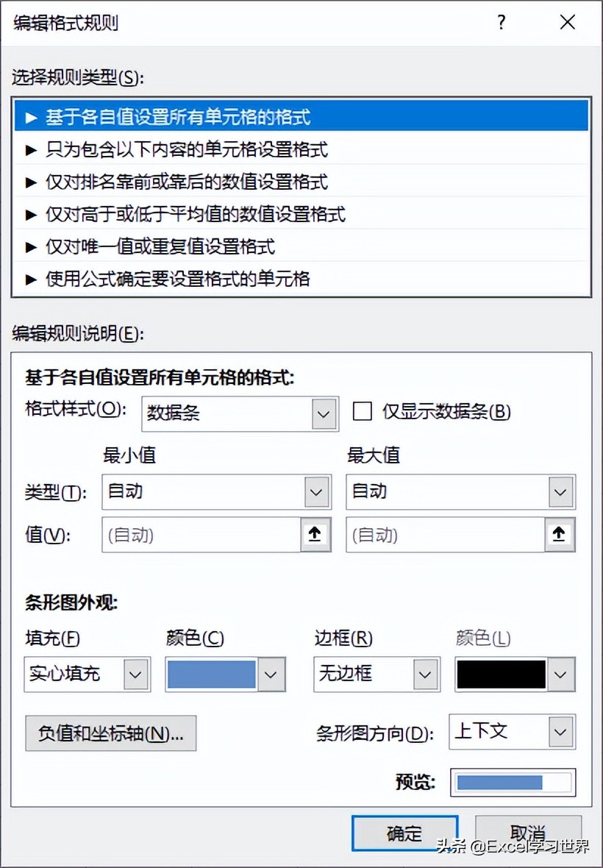Select rule 基于各自值设置所有单元格的格式
Viewport: 603px width, 868px height.
(x=301, y=116)
